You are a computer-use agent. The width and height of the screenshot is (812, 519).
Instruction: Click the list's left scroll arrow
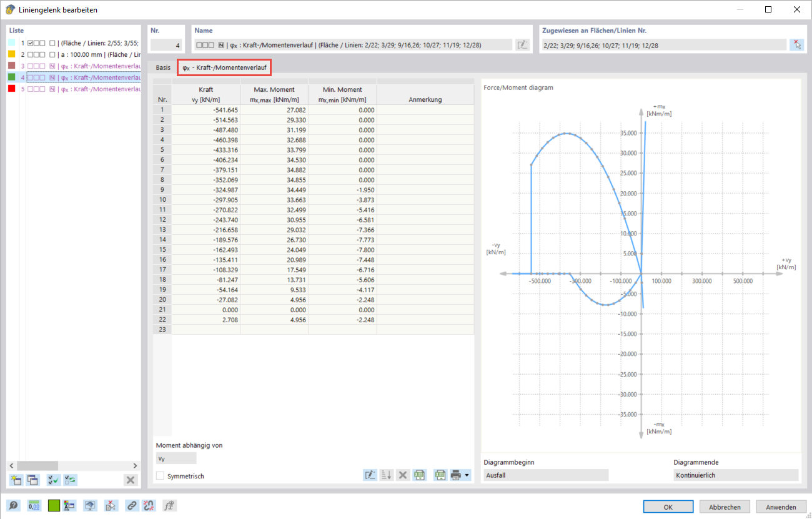[x=11, y=466]
